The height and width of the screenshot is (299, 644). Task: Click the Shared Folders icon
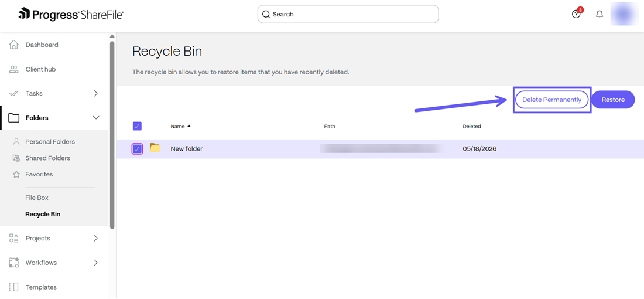(16, 158)
